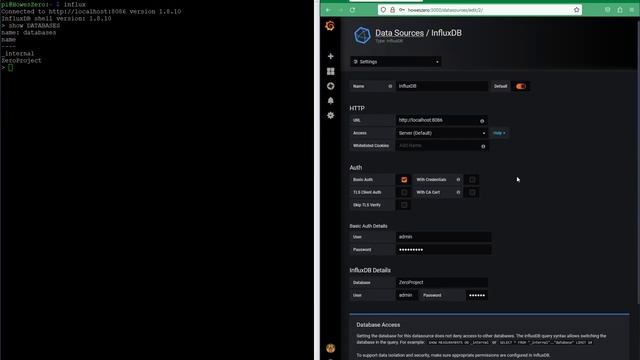Click the info icon beside Name label
Screen dimensions: 640x360
pyautogui.click(x=390, y=86)
